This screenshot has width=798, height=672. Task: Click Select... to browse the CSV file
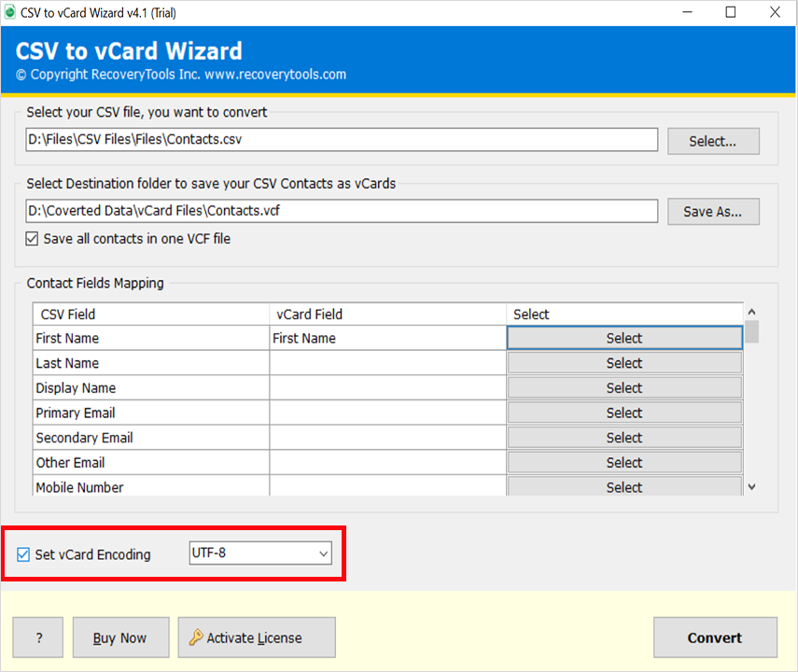(713, 141)
